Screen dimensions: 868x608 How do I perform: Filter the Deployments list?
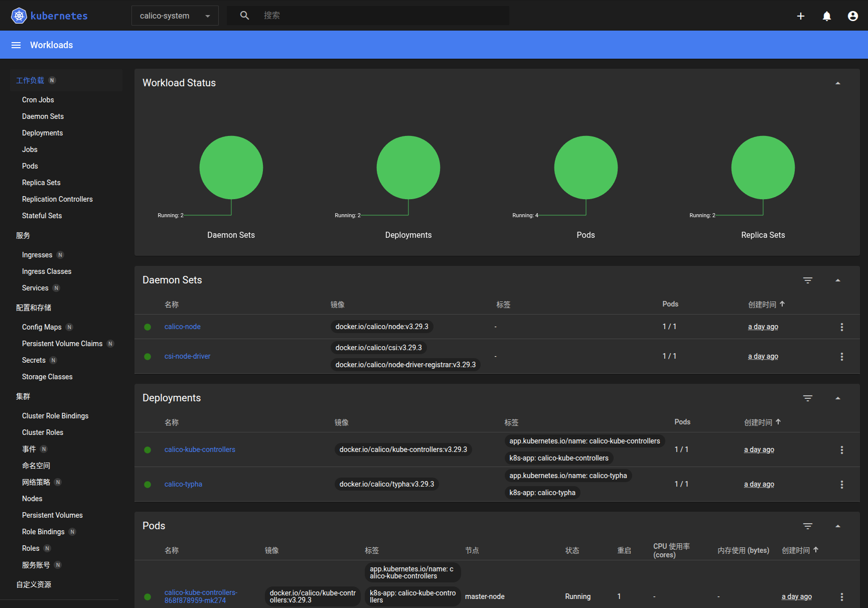(808, 398)
